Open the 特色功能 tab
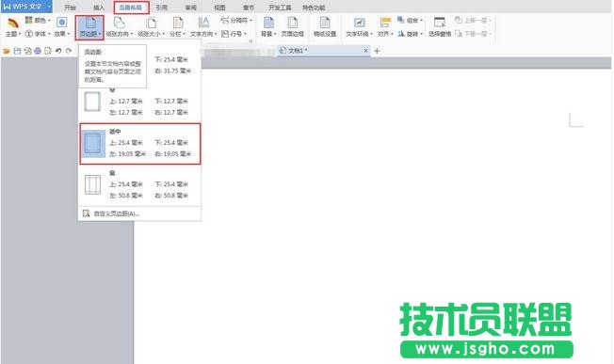 point(314,8)
